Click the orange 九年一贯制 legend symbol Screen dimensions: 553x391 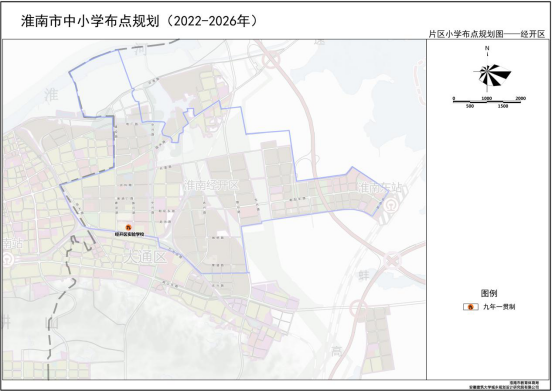(x=471, y=307)
